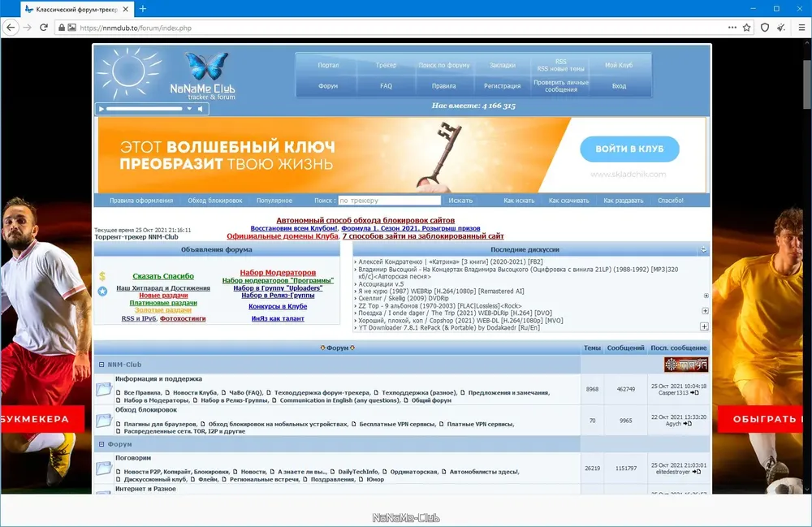
Task: Open the FAQ navigation item
Action: click(x=386, y=86)
